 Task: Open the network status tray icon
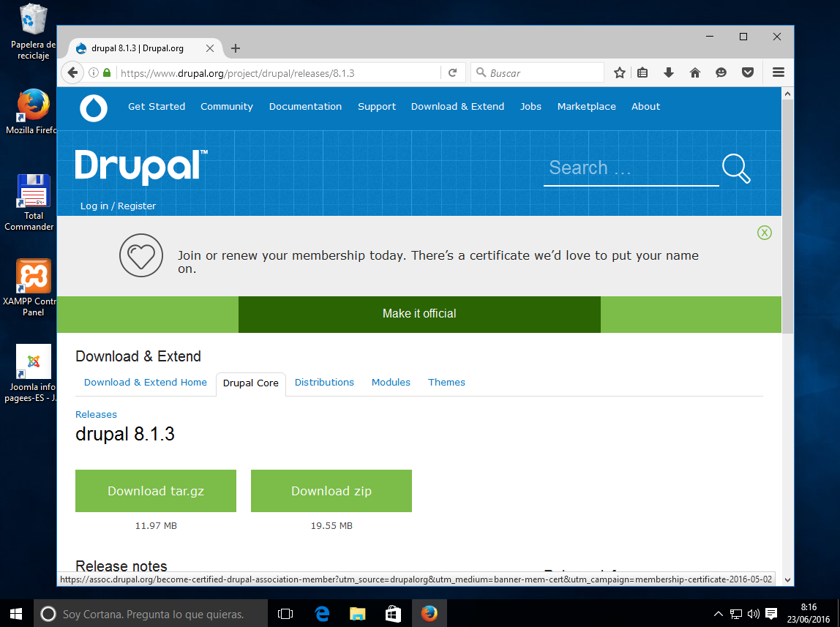coord(736,614)
